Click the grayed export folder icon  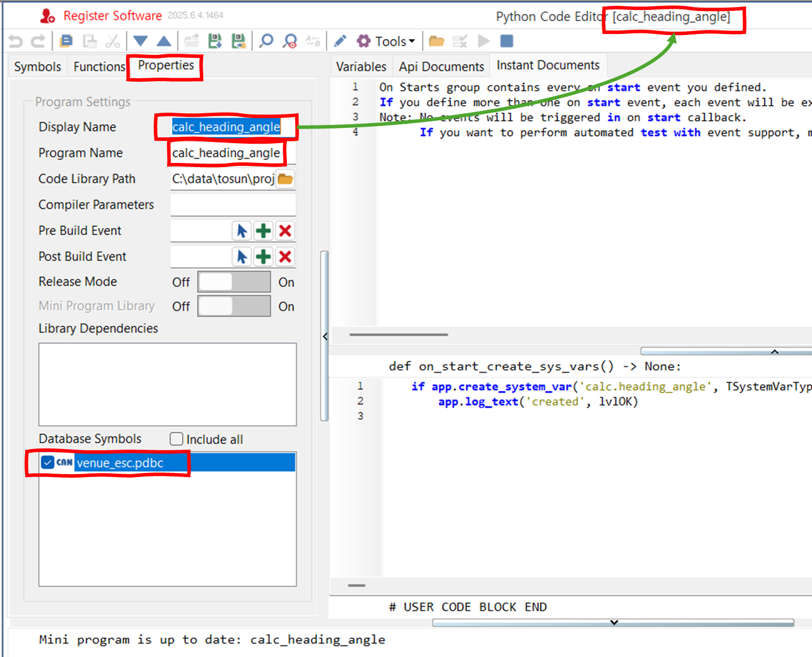191,41
